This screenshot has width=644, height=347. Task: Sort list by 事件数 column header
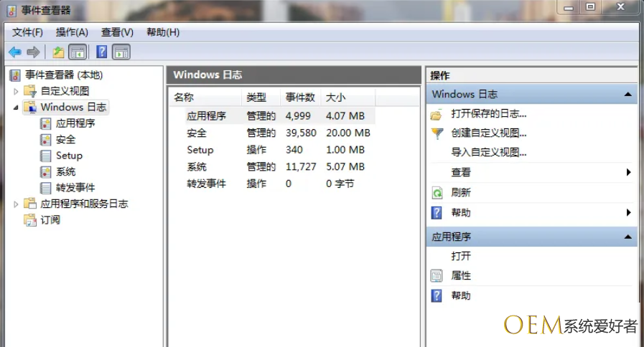coord(300,98)
